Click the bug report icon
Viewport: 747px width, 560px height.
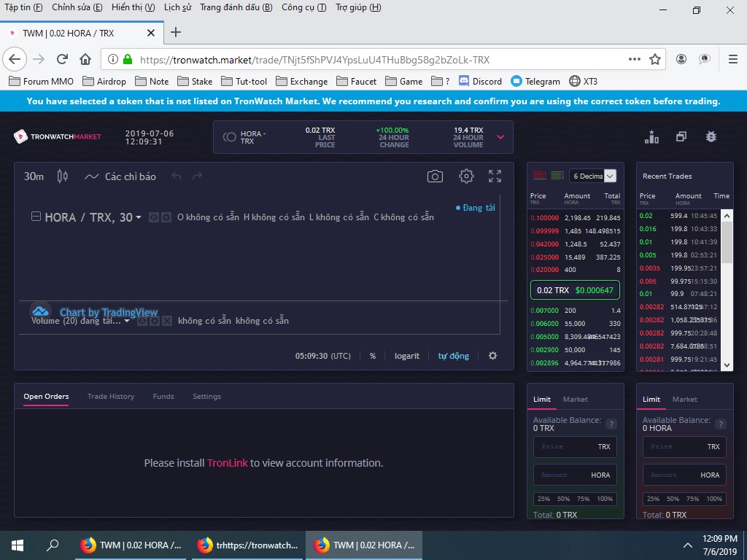click(711, 136)
